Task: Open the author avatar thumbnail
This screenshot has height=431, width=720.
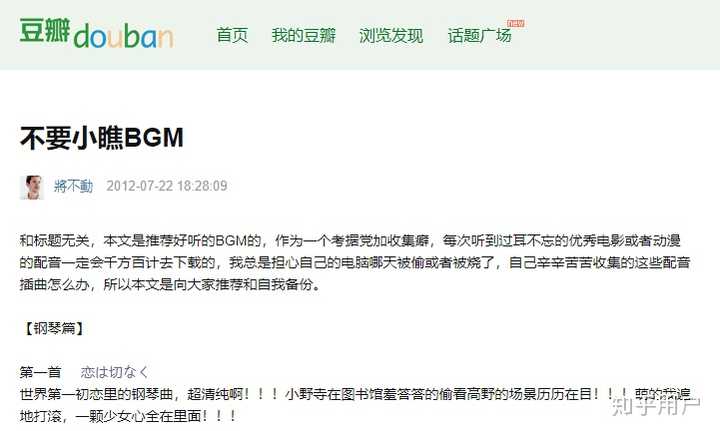Action: (32, 187)
